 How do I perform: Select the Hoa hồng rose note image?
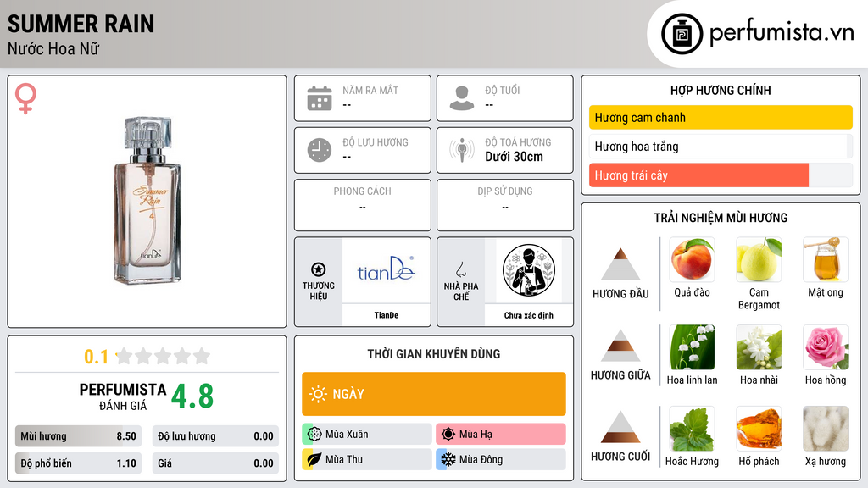826,347
